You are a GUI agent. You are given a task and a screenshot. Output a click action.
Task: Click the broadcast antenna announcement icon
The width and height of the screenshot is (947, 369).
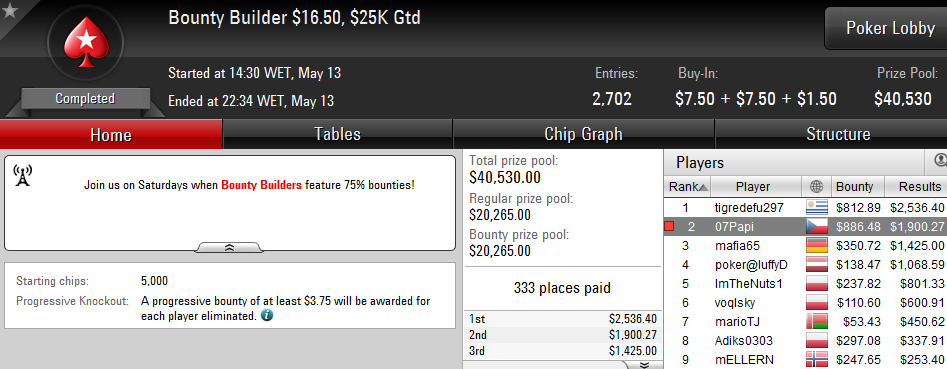[x=22, y=176]
